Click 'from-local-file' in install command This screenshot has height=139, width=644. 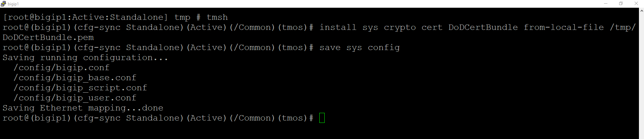(564, 27)
